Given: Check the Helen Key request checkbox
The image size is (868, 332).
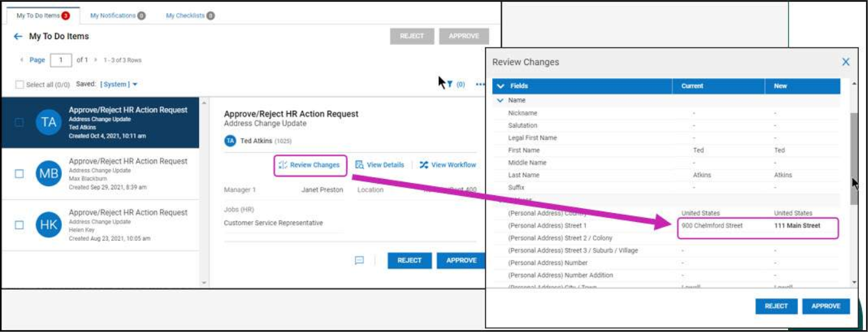Looking at the screenshot, I should coord(20,225).
